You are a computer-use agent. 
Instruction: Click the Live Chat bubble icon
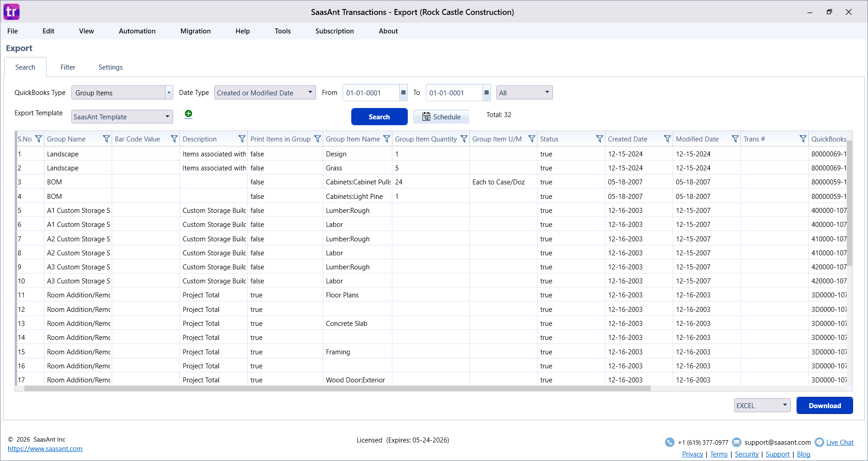click(819, 442)
